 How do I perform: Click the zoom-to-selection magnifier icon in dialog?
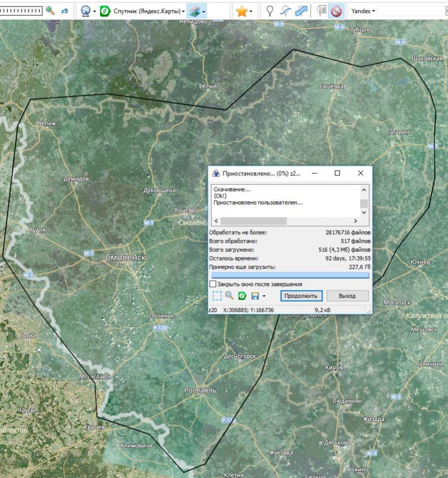pyautogui.click(x=229, y=296)
